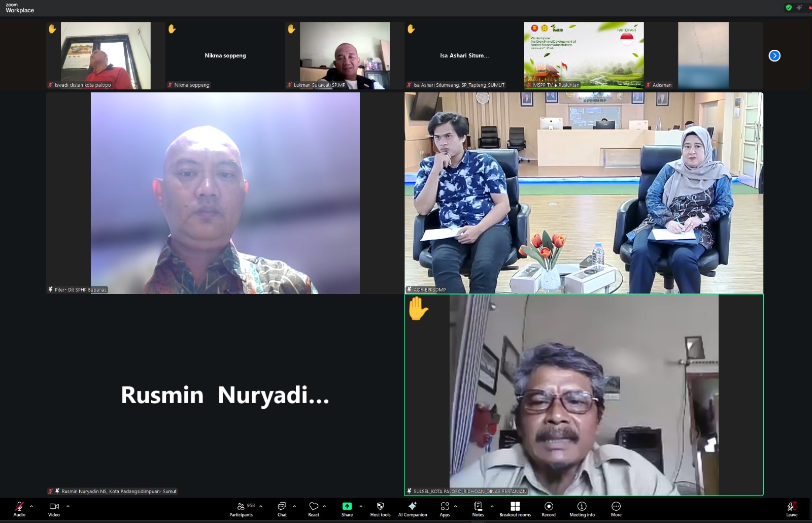Unmute microphone with the Audio button
This screenshot has height=523, width=812.
[x=19, y=509]
